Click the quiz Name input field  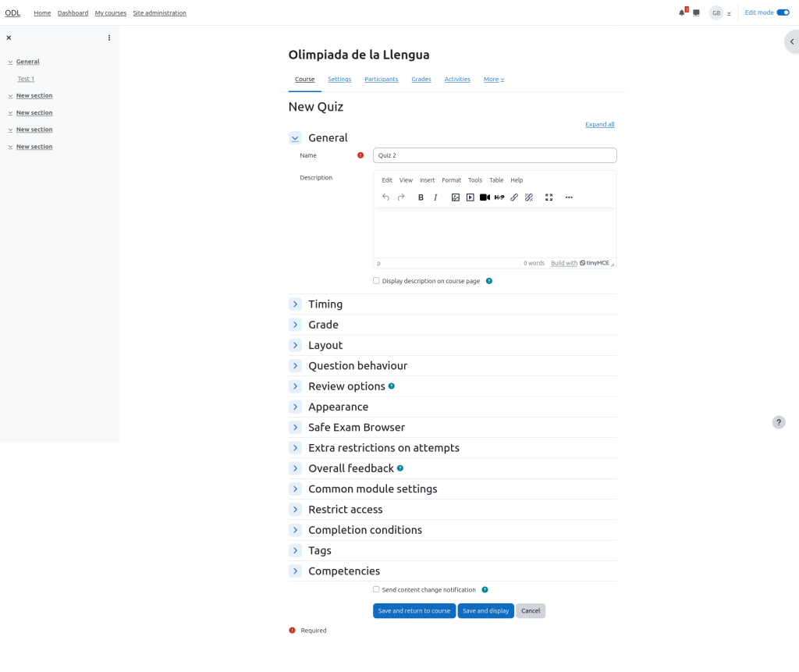click(495, 155)
